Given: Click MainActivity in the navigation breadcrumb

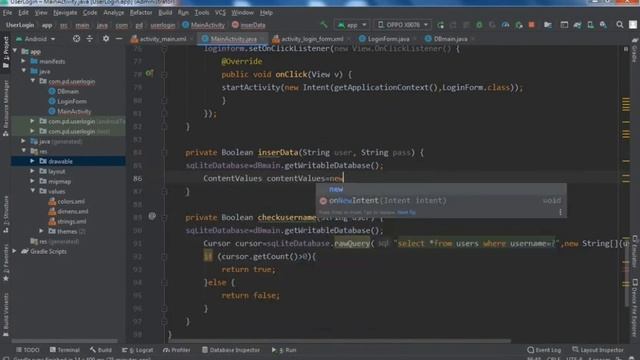Looking at the screenshot, I should point(203,25).
